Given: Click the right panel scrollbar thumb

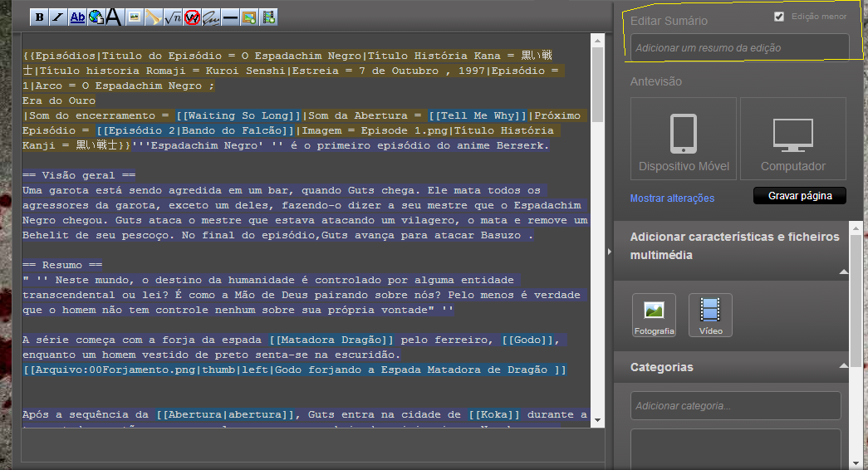Looking at the screenshot, I should point(856,301).
